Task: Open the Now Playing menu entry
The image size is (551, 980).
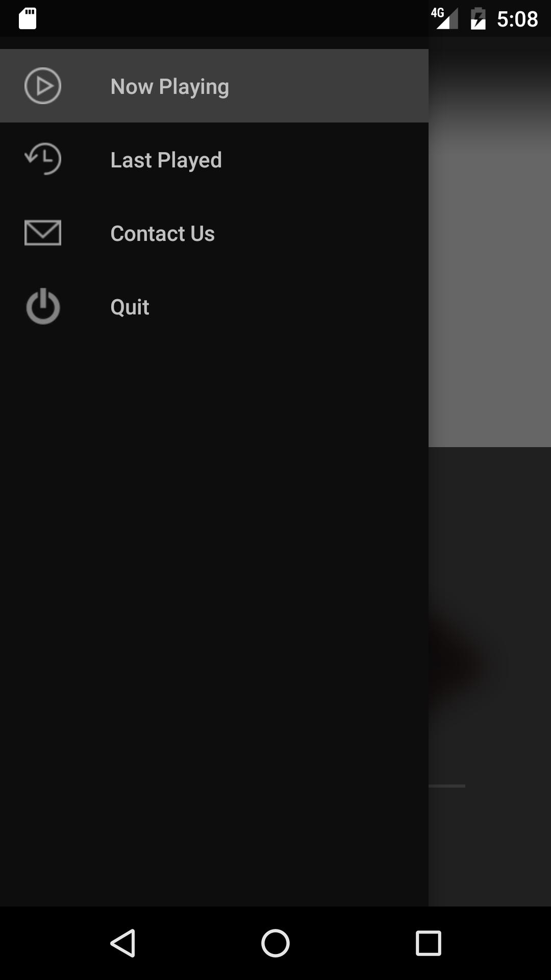Action: (x=214, y=86)
